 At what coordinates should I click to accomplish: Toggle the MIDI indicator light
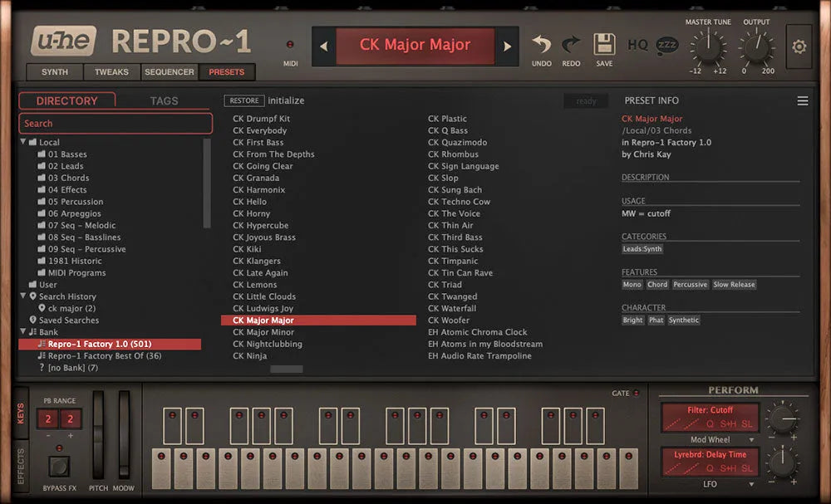click(x=290, y=45)
